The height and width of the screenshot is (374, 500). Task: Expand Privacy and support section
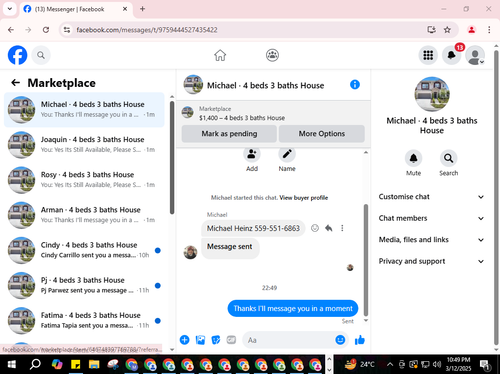(x=431, y=261)
